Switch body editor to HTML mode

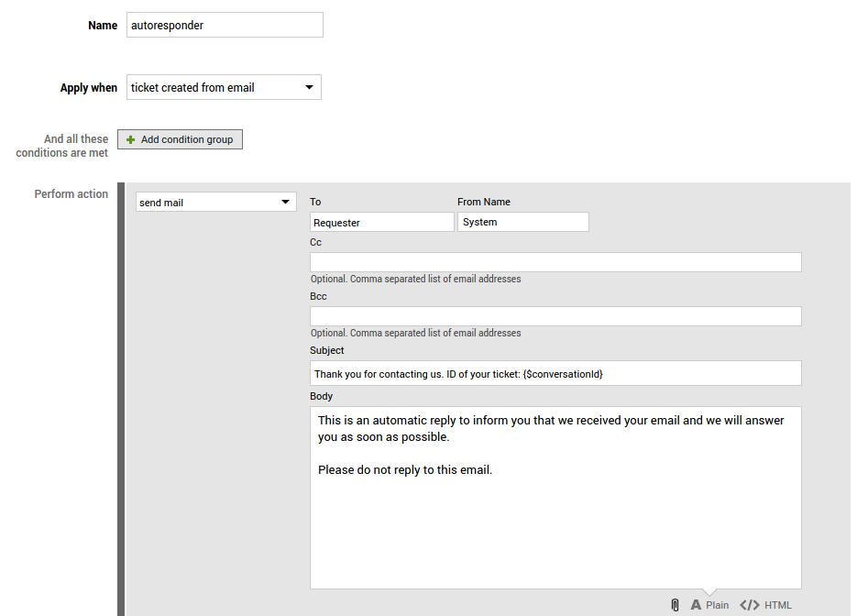point(777,605)
